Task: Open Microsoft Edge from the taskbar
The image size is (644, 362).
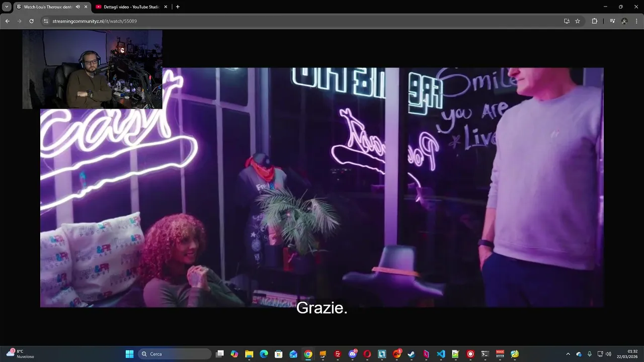Action: pyautogui.click(x=264, y=354)
